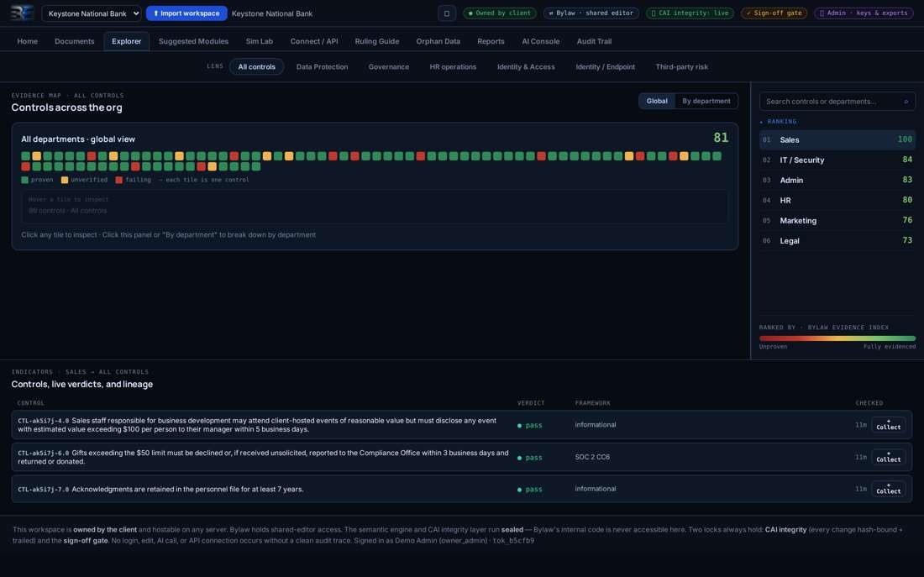Open the Connect / API tab
Image resolution: width=924 pixels, height=577 pixels.
[x=314, y=41]
